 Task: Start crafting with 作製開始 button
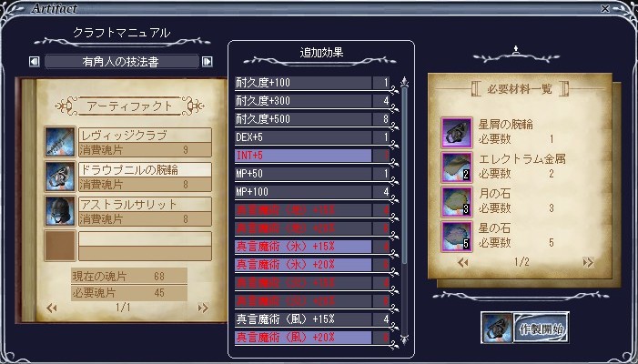[541, 328]
